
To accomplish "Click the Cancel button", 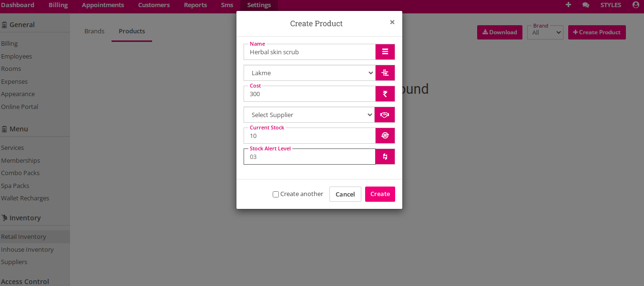I will (x=345, y=194).
